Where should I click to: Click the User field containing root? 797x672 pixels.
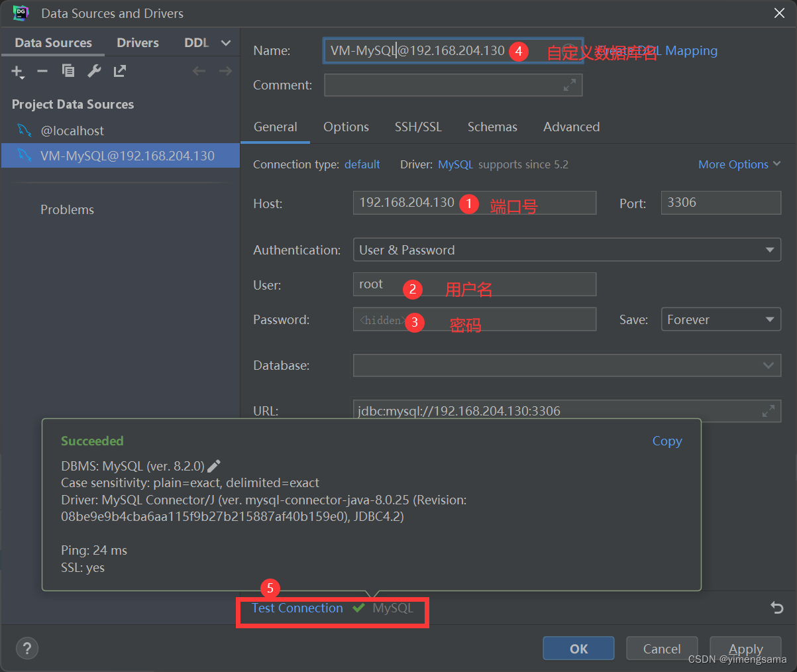click(474, 284)
